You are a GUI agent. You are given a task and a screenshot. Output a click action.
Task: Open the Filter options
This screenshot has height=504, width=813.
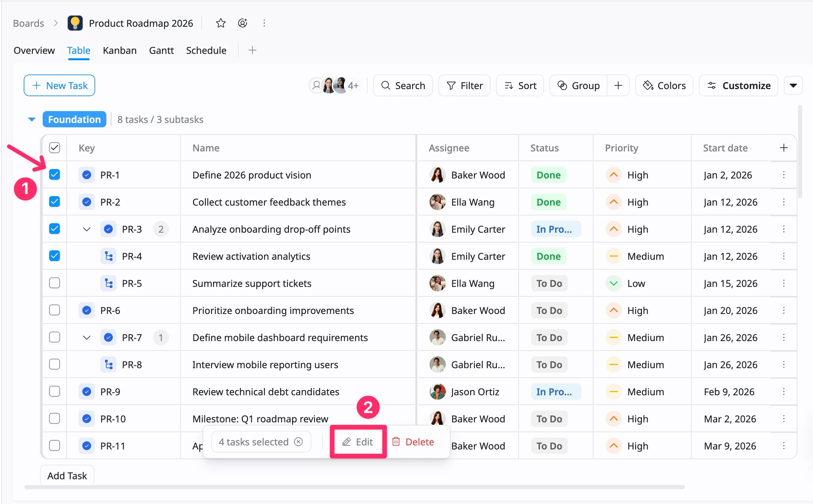(464, 85)
